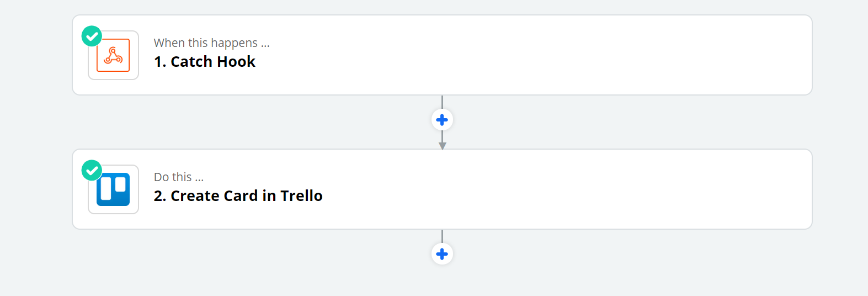Click the connector line beneath the Trello step card

(442, 236)
